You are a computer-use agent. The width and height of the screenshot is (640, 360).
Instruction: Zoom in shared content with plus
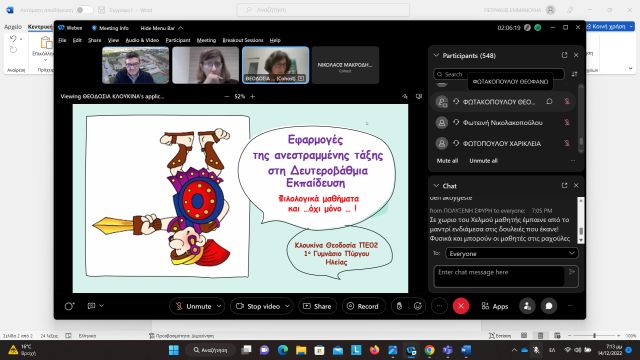[x=253, y=96]
